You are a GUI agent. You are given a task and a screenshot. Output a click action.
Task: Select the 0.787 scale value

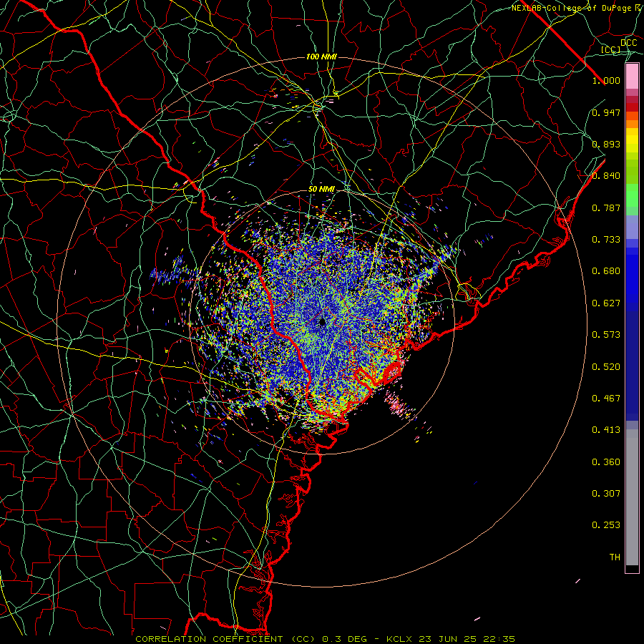click(x=606, y=208)
